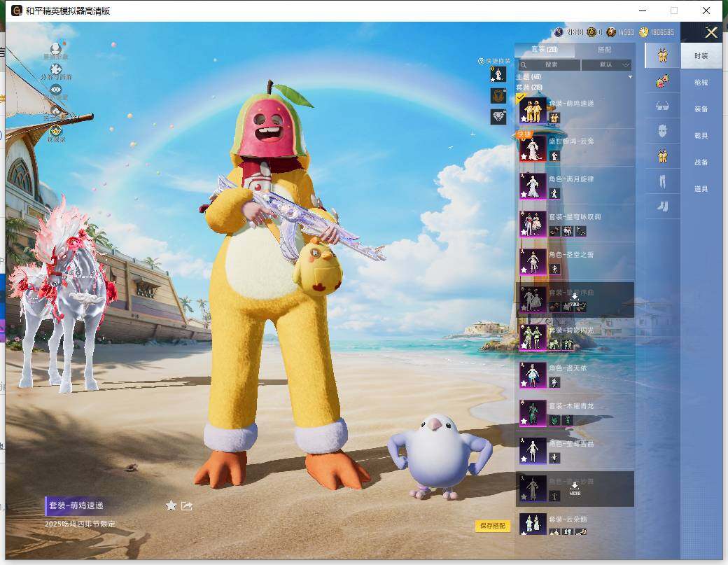The height and width of the screenshot is (565, 728).
Task: Select the 盛世春闺-云鸾 outfit thumbnail
Action: pos(533,148)
